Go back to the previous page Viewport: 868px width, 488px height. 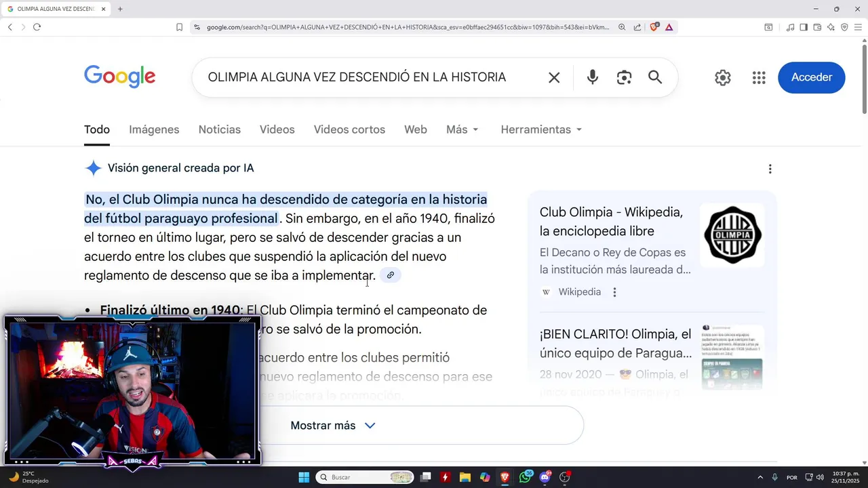(x=9, y=27)
